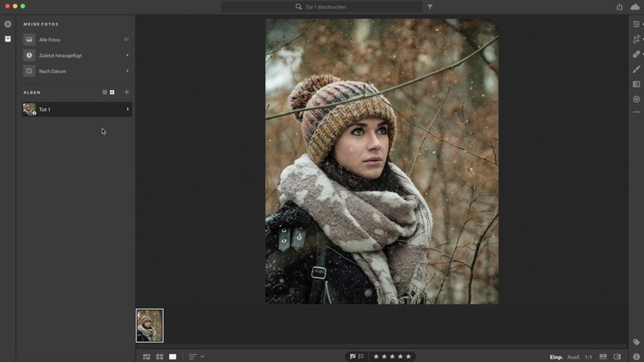Toggle the Pick flag on the photo

pos(353,357)
